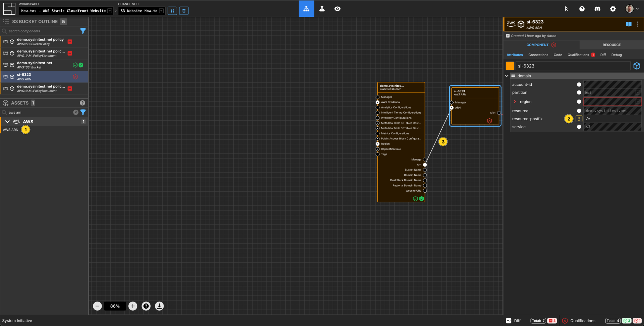The image size is (644, 326).
Task: Click the resource-postfix value field
Action: (x=612, y=119)
